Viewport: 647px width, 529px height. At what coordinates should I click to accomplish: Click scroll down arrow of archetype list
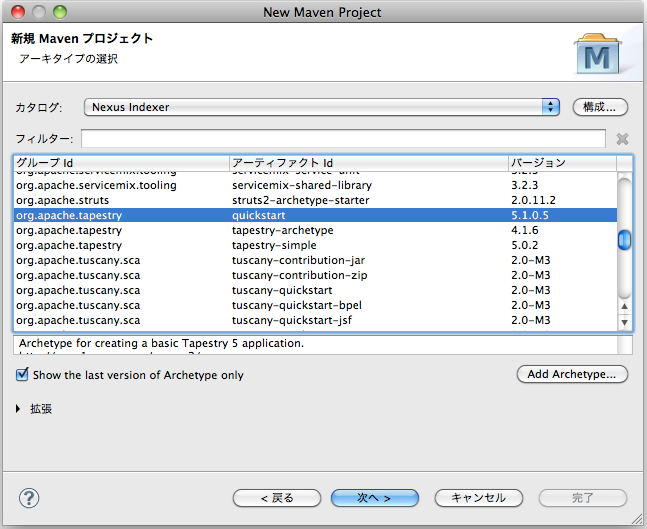pyautogui.click(x=625, y=323)
